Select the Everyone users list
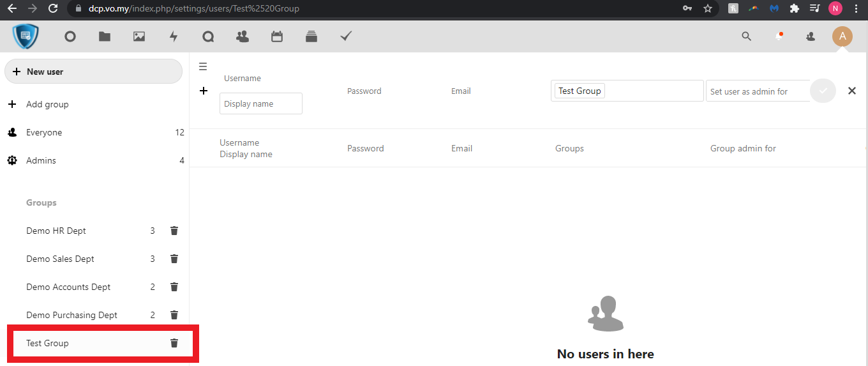Screen dimensions: 868x366 click(44, 132)
